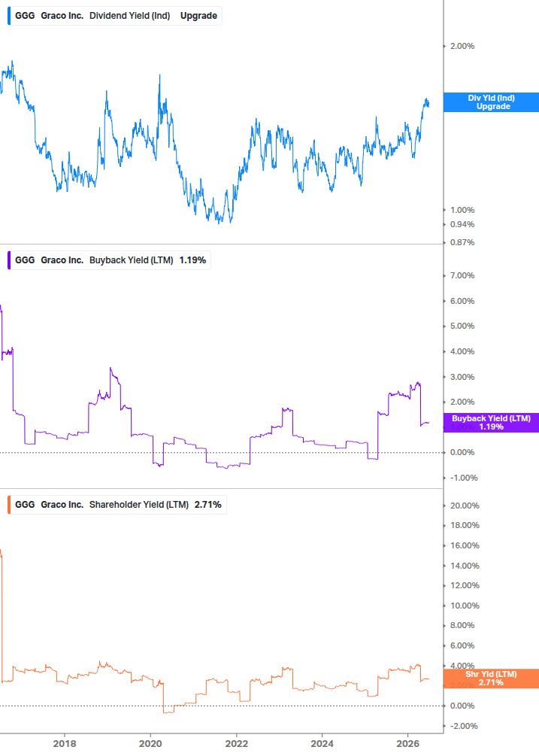The image size is (539, 756).
Task: Click the 2.00% tick on dividend yield axis
Action: (x=462, y=47)
